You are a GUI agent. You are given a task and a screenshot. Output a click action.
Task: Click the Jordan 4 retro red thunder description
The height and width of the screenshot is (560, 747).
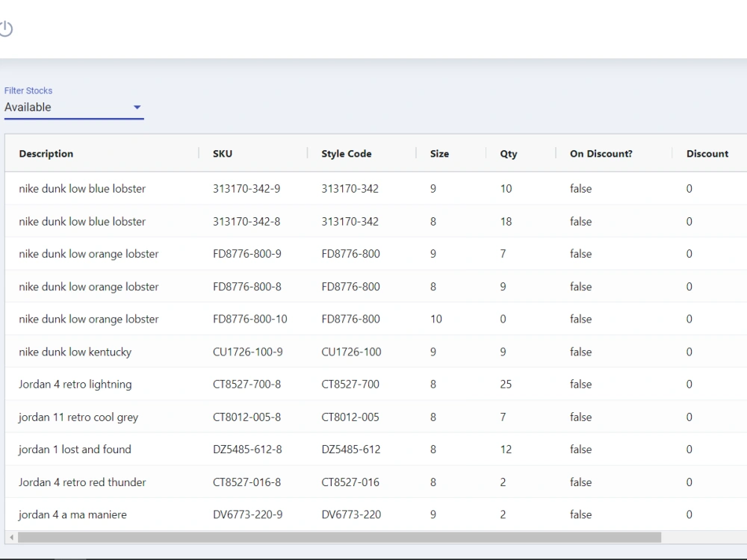coord(82,482)
